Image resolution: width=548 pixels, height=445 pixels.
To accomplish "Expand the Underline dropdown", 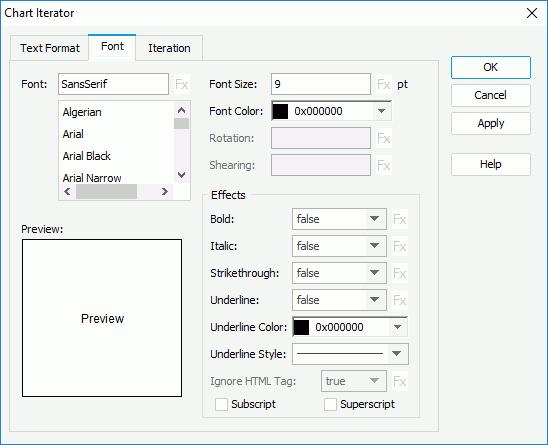I will point(374,300).
